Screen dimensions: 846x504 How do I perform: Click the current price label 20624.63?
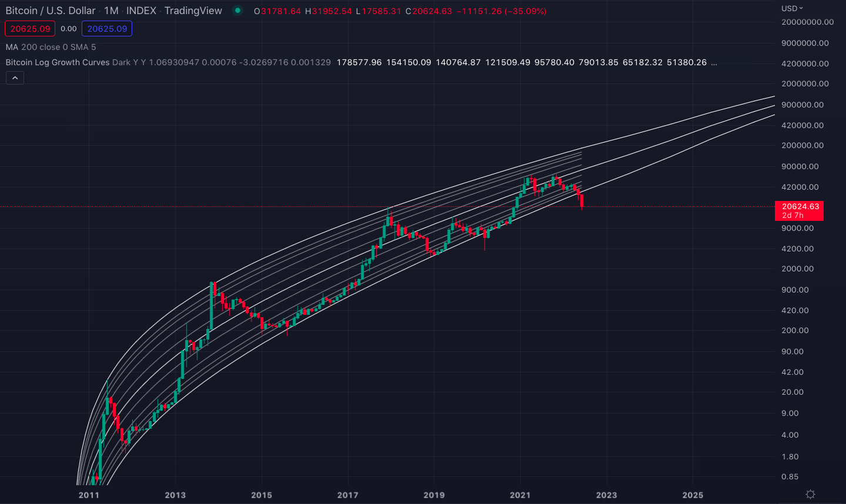pyautogui.click(x=800, y=210)
